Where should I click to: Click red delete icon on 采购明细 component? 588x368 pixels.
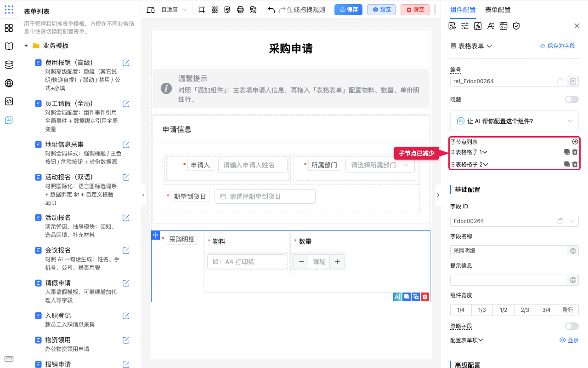click(425, 297)
